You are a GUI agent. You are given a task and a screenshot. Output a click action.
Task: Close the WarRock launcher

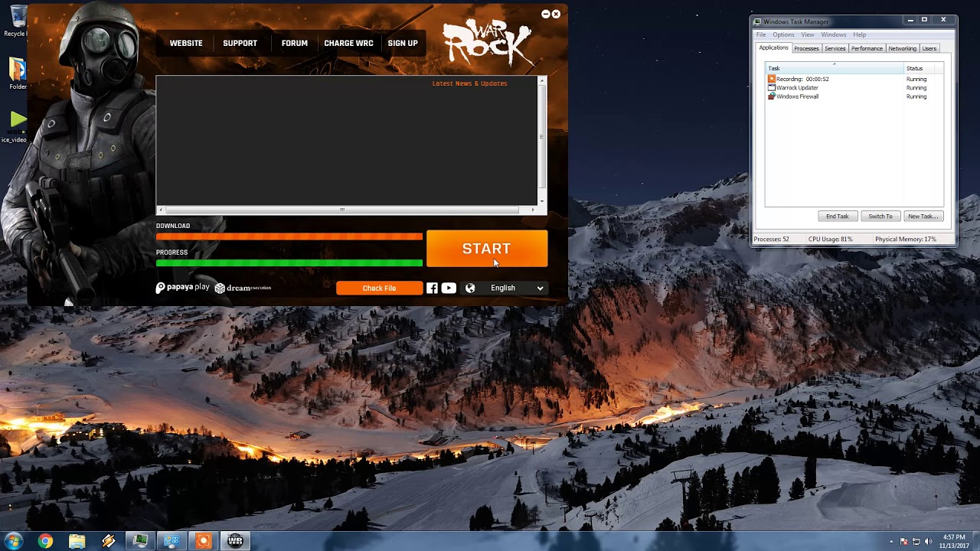(x=556, y=14)
